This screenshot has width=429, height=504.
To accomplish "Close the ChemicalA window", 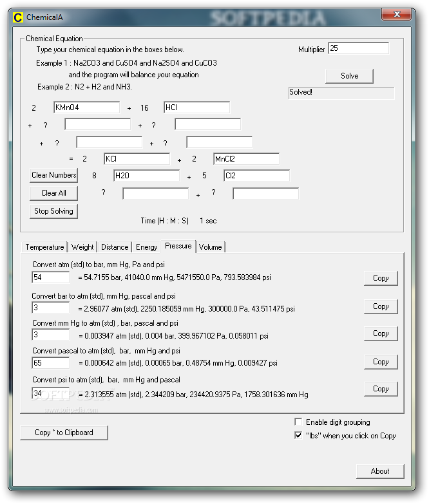I will (397, 14).
